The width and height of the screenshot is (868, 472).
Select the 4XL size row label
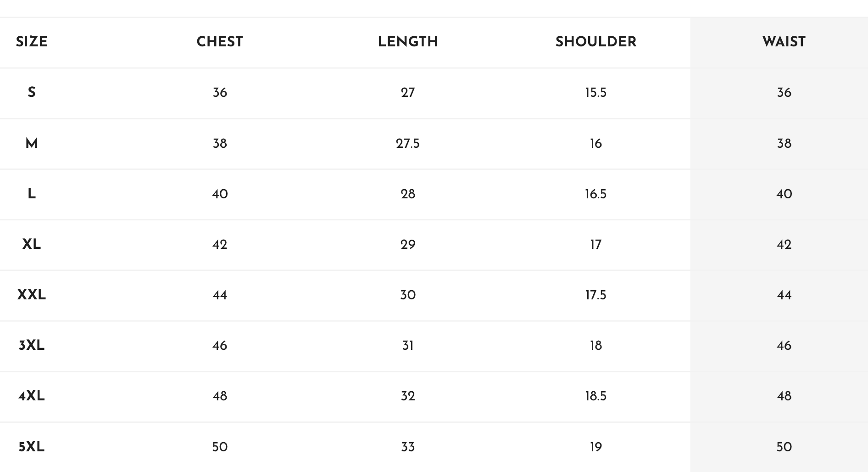pos(32,396)
